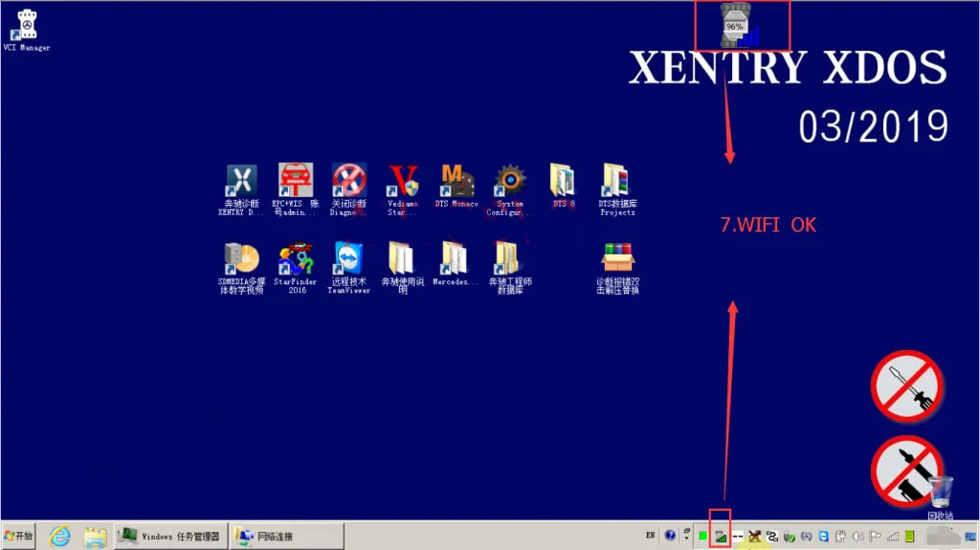The width and height of the screenshot is (980, 550).
Task: Open the network cable link tray icon
Action: click(x=772, y=537)
